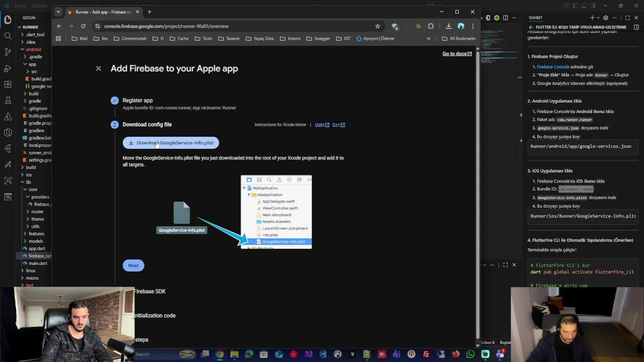Open All Bookmarks folder
The image size is (644, 362).
458,38
